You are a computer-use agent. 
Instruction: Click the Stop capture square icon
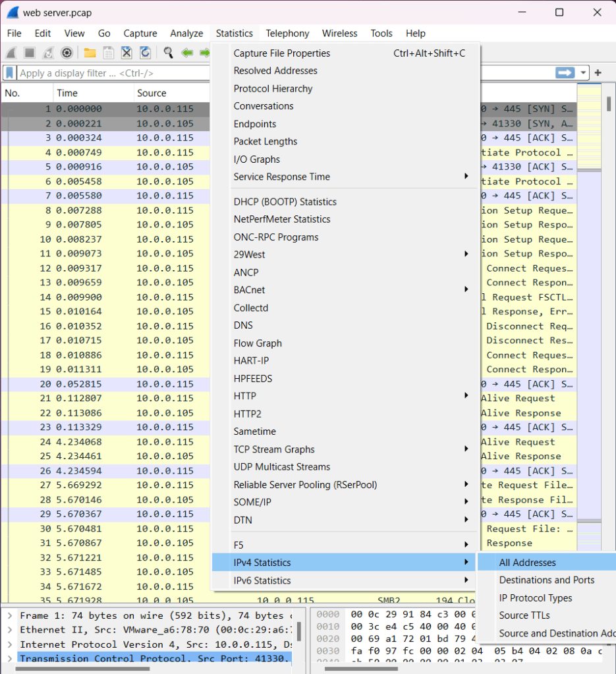tap(30, 53)
